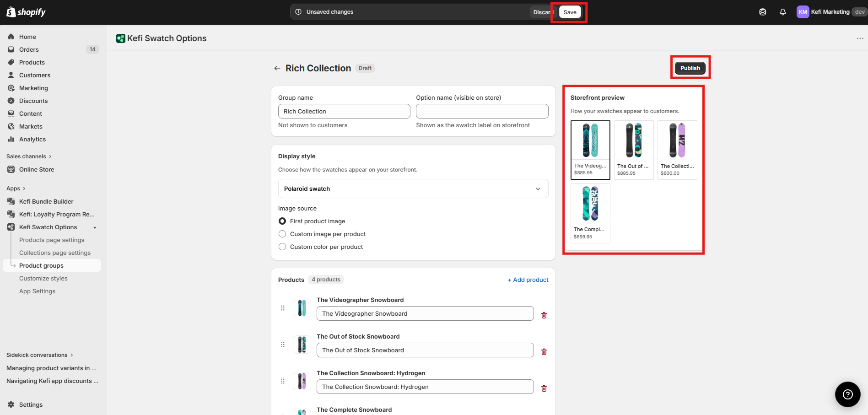868x415 pixels.
Task: Click the Online Store icon
Action: point(11,169)
